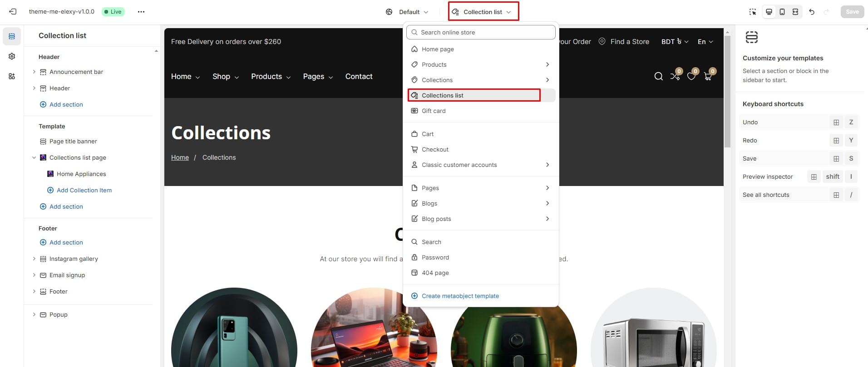Switch to mobile preview view
Screen dimensions: 868x367
click(x=782, y=12)
